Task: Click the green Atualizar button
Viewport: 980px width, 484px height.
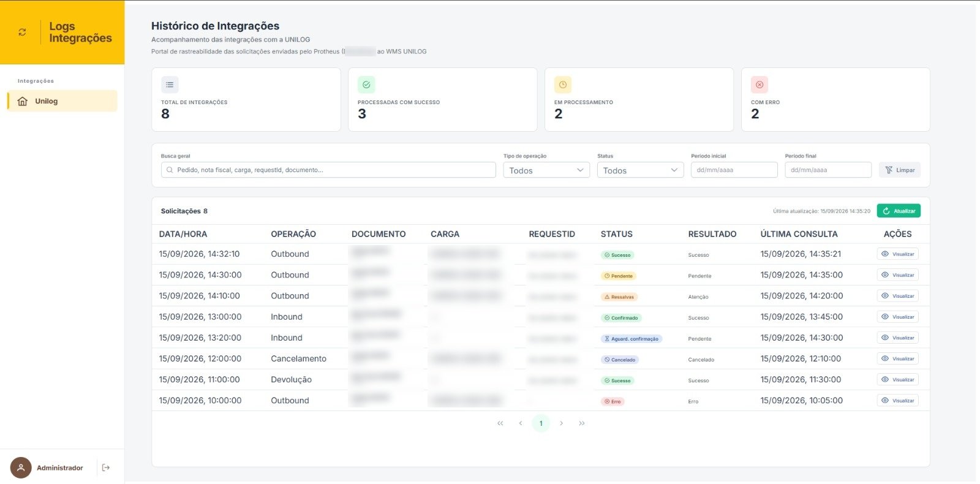Action: 899,211
